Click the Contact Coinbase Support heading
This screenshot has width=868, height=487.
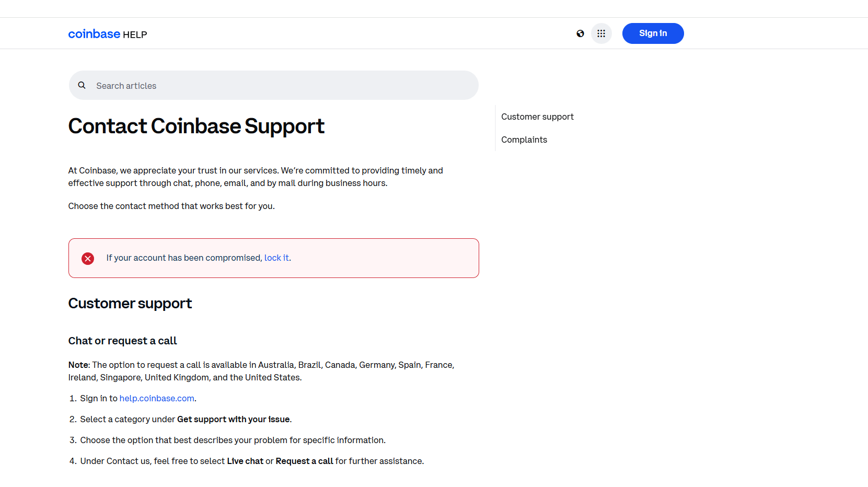click(x=196, y=126)
